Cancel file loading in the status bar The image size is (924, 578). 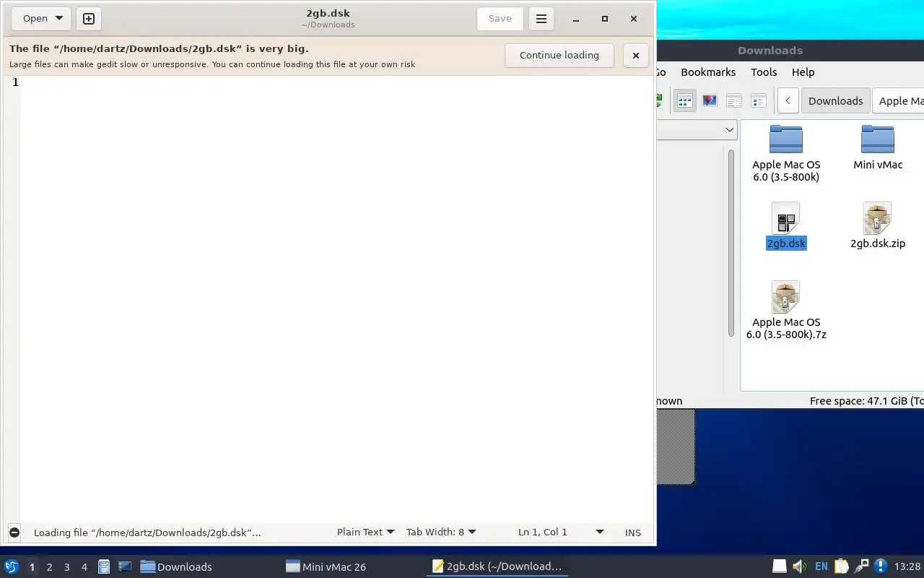pyautogui.click(x=14, y=532)
